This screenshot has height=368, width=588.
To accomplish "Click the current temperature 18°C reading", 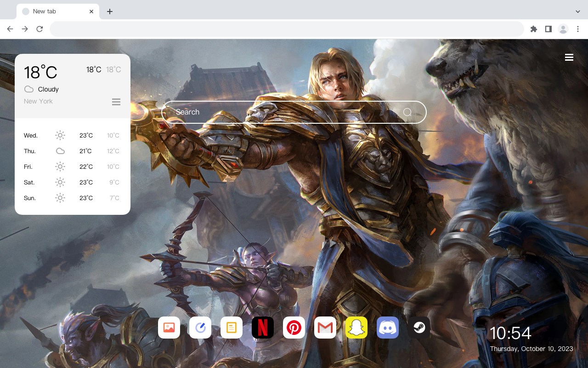I will (40, 72).
